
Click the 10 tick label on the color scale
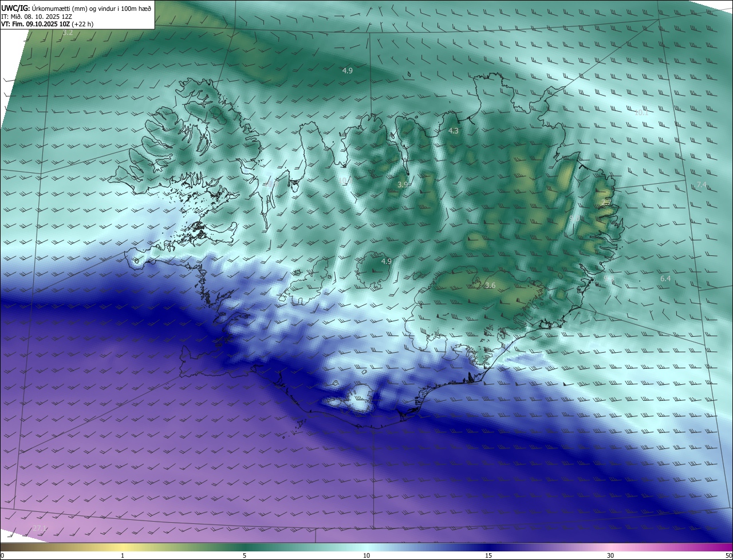(x=366, y=555)
